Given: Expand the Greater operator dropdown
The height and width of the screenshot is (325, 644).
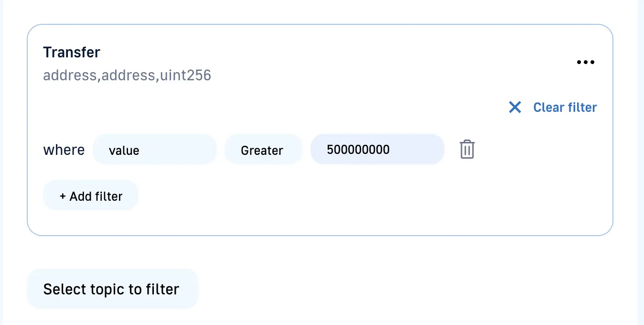Looking at the screenshot, I should point(263,150).
